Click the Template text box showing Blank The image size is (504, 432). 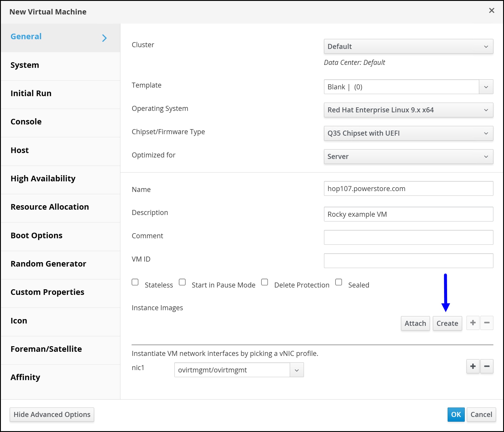tap(401, 87)
